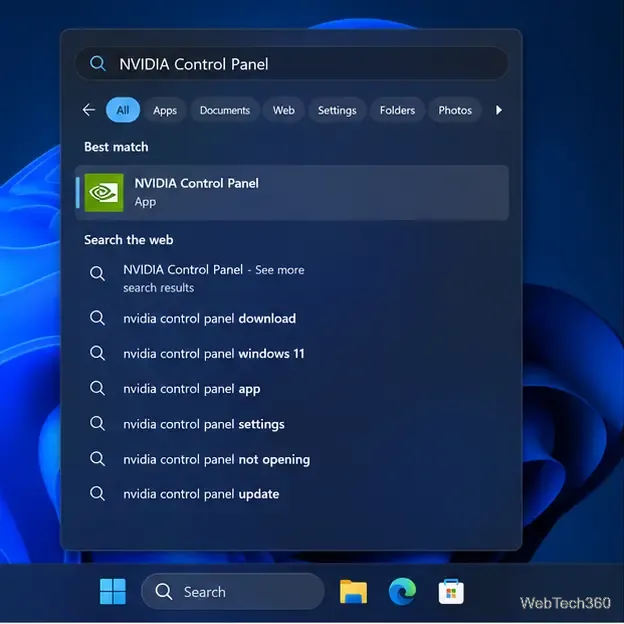Open 'See more search results' web suggestion
Viewport: 624px width, 624px height.
(x=213, y=278)
